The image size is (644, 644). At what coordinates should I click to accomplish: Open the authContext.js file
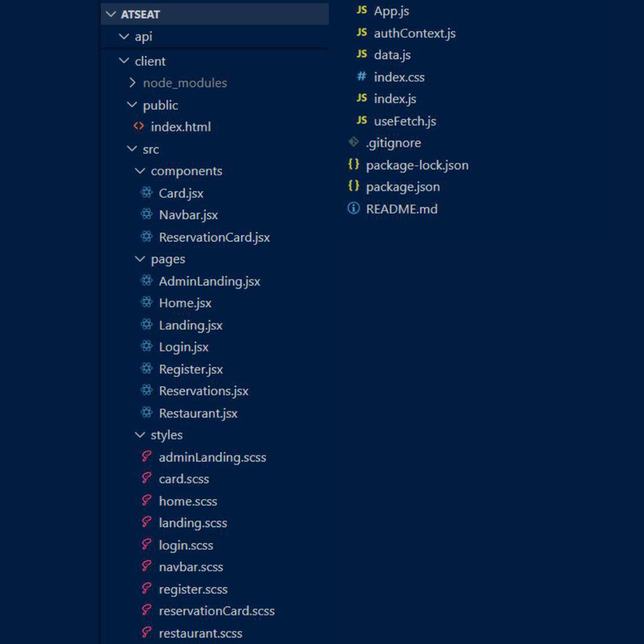[415, 33]
